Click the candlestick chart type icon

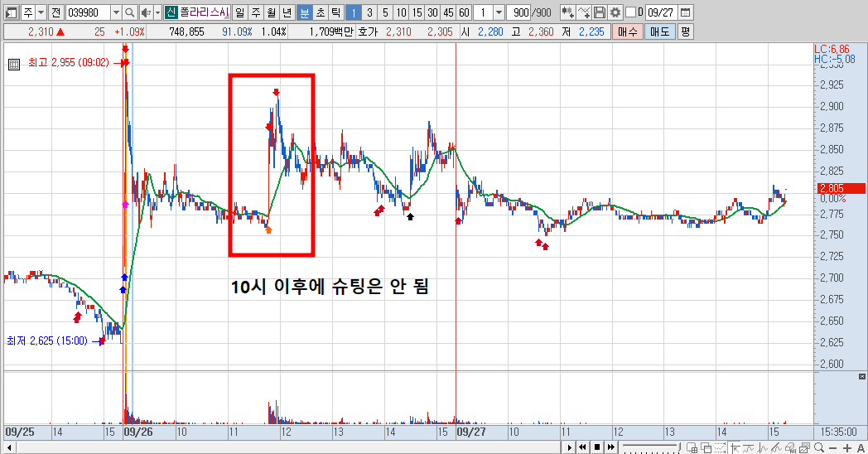tap(567, 12)
